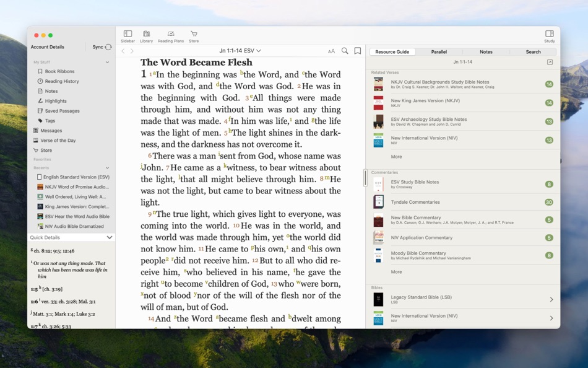The image size is (588, 368).
Task: Open the Store cart toolbar icon
Action: 194,37
